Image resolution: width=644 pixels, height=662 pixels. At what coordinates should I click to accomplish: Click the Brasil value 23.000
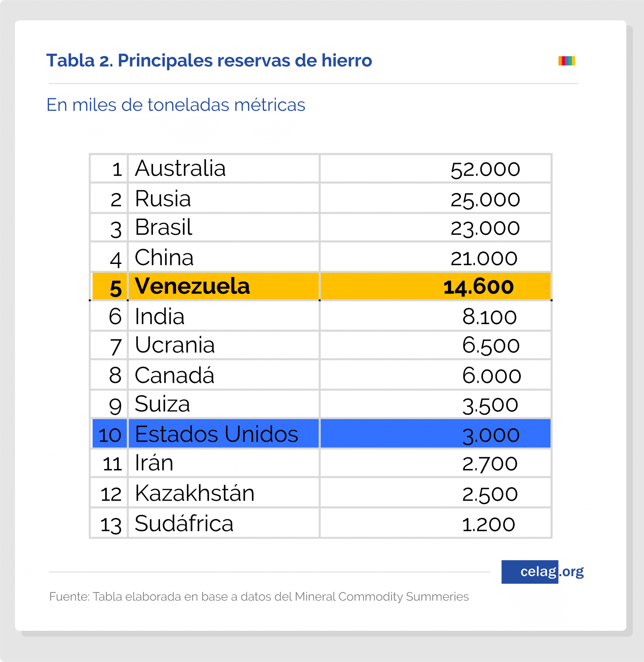click(485, 228)
